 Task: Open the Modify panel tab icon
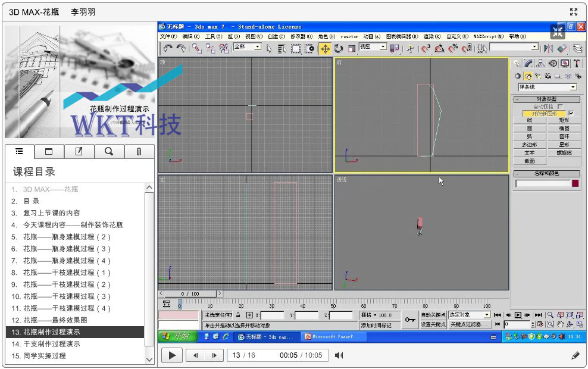[528, 63]
